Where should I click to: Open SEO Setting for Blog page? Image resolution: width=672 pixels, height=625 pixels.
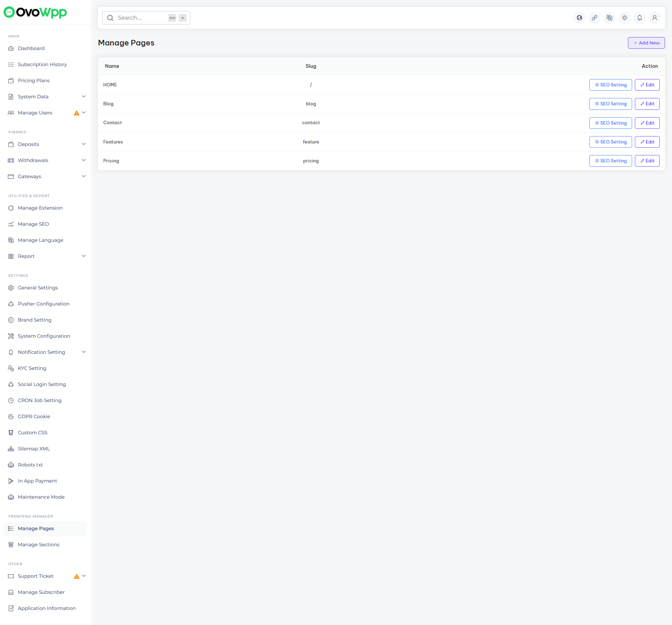tap(610, 104)
